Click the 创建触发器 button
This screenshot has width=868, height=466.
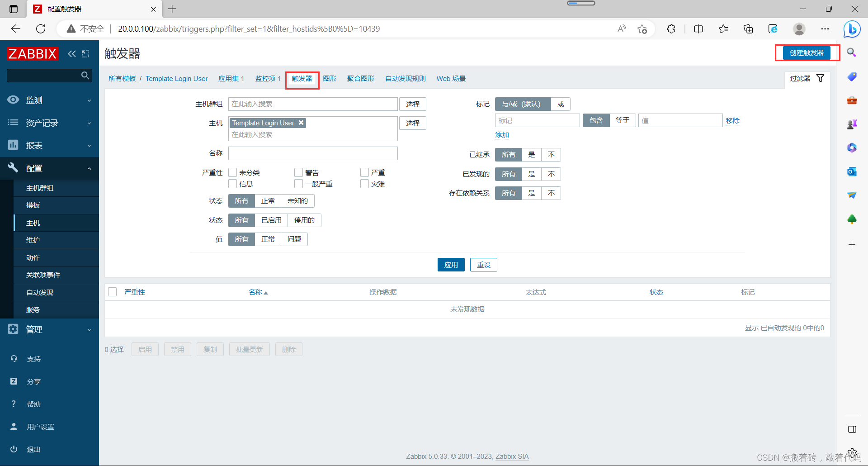coord(807,53)
